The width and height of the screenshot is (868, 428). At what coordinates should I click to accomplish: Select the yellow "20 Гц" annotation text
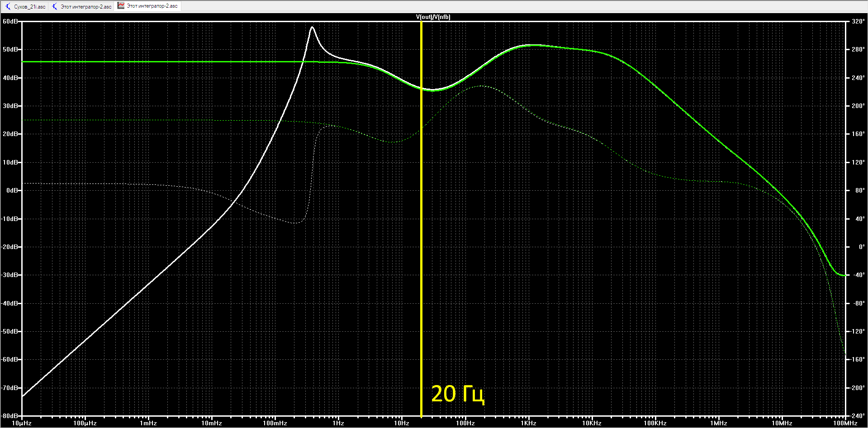458,394
